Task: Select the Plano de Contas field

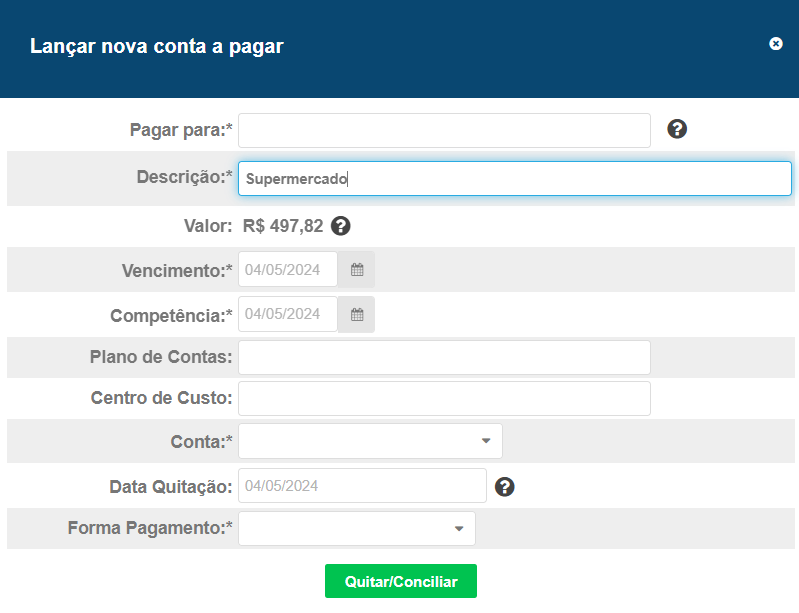Action: tap(444, 357)
